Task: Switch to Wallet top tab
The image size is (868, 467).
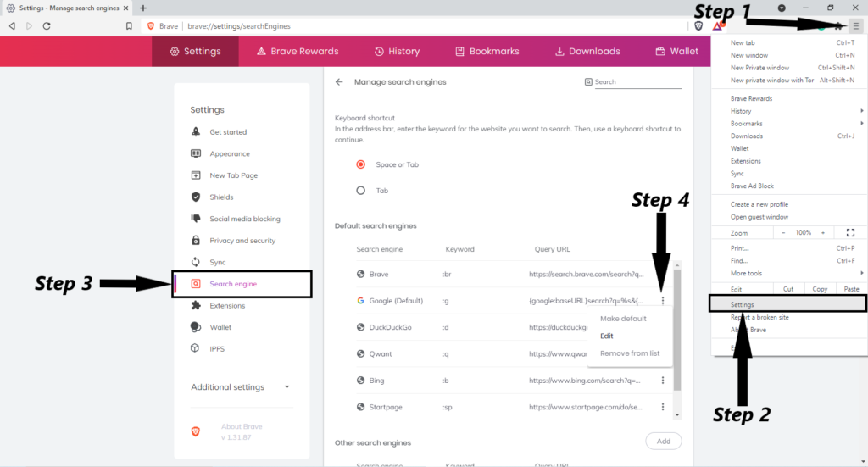Action: click(677, 52)
